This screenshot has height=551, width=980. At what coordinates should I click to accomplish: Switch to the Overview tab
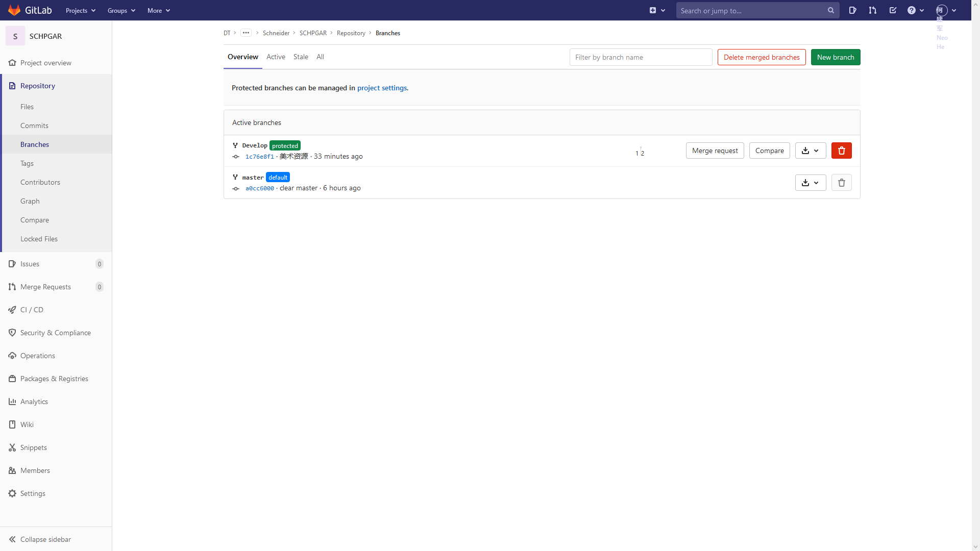tap(243, 57)
